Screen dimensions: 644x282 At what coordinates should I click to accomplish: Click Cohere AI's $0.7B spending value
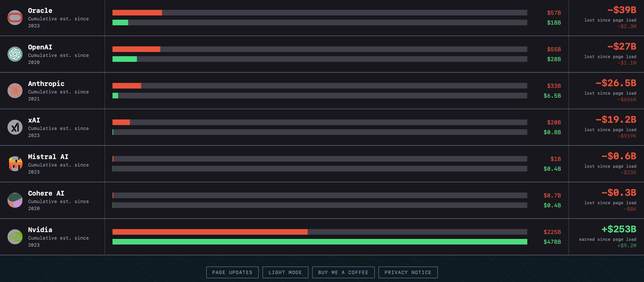552,195
